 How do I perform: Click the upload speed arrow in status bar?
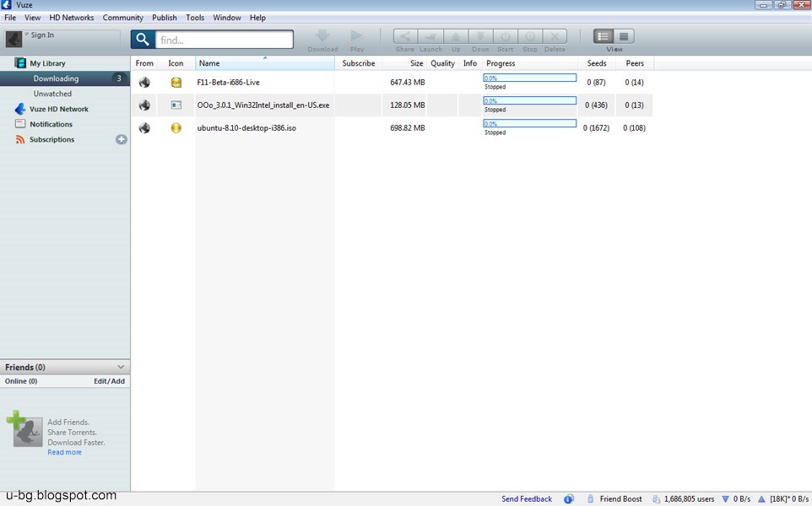coord(761,498)
